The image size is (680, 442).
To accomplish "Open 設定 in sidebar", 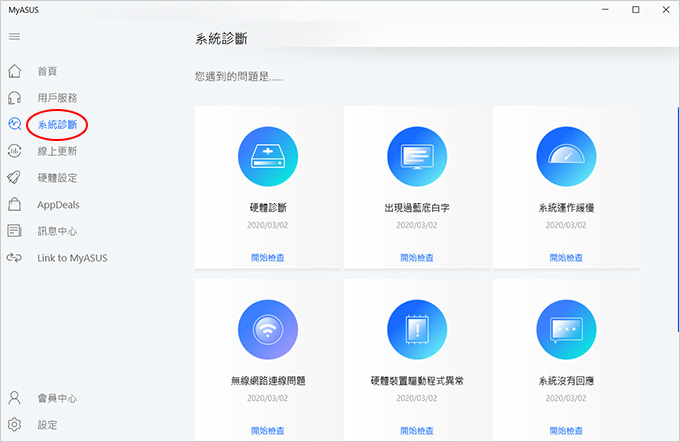I will click(x=47, y=425).
